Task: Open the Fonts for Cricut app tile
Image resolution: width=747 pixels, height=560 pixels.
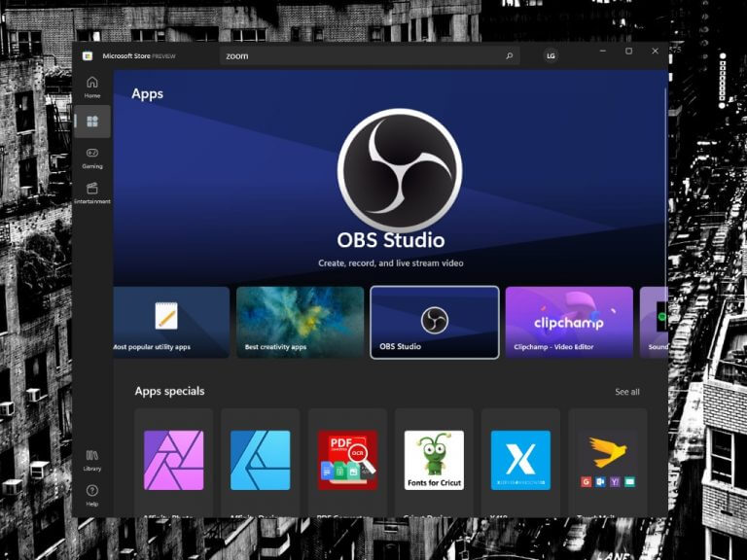Action: tap(434, 463)
